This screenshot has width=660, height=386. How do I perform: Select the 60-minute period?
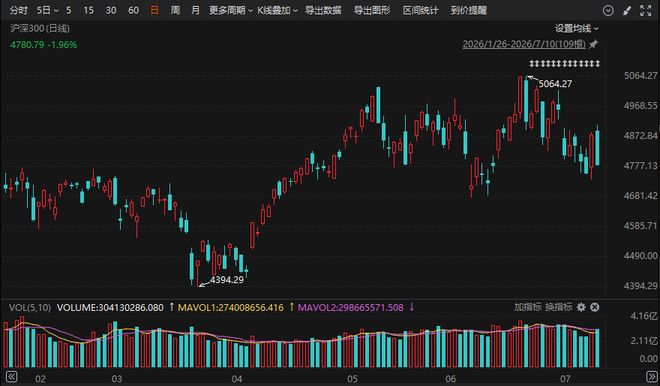point(133,11)
